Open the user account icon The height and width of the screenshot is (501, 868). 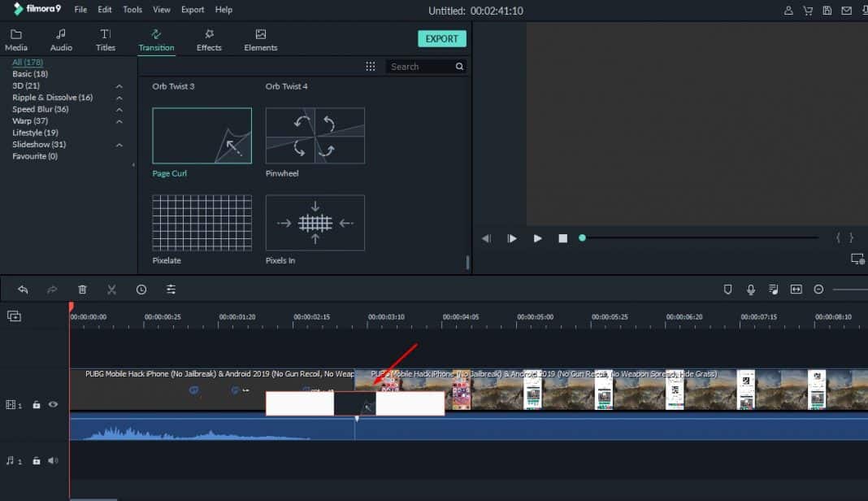tap(788, 11)
